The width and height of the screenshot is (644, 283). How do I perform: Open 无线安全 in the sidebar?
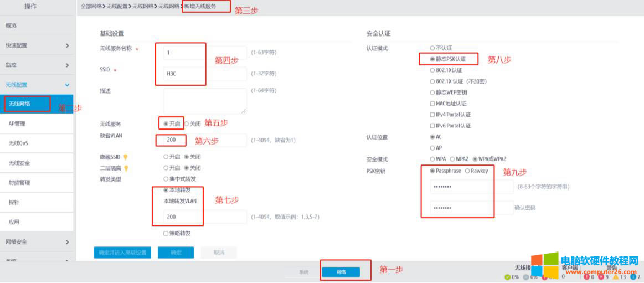click(37, 163)
